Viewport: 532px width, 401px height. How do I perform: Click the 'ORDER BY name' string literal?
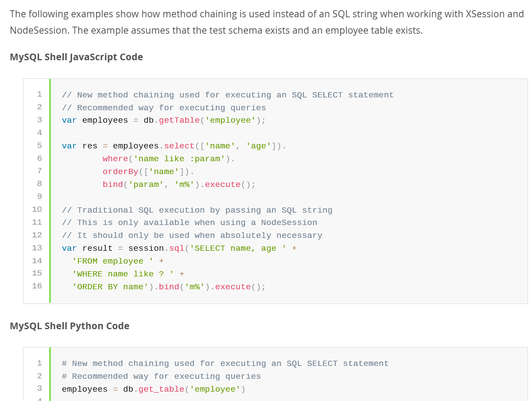(x=110, y=287)
